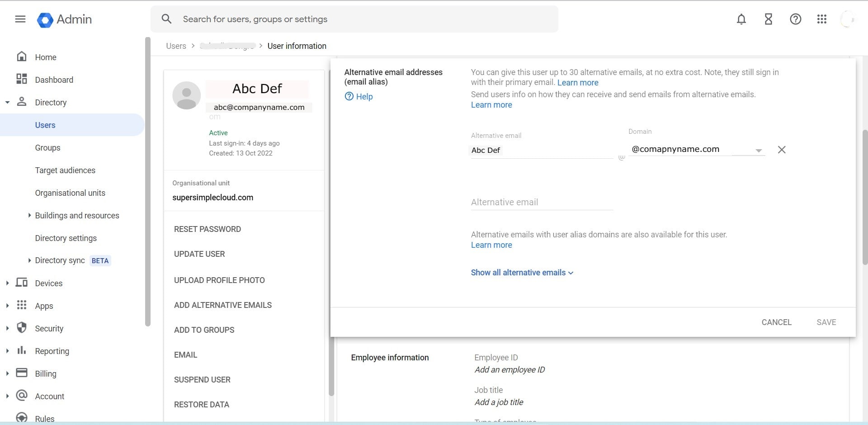Click Users breadcrumb link
Viewport: 868px width, 425px height.
click(176, 46)
